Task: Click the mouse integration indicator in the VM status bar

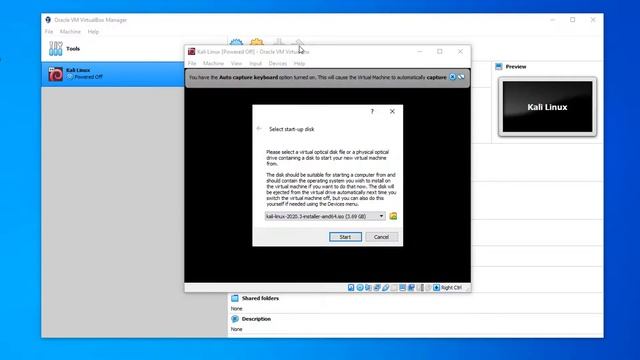Action: 428,287
